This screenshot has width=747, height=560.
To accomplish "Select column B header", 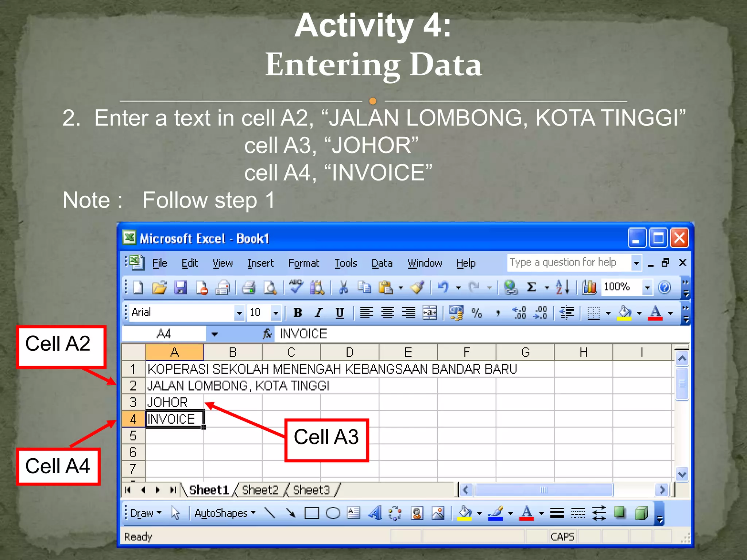I will 233,352.
